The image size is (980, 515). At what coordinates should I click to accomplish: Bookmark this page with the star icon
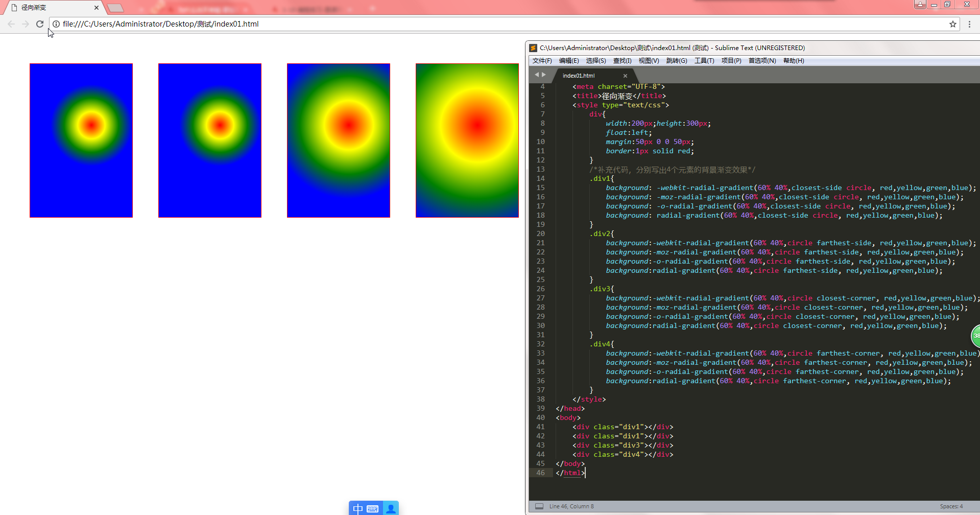point(953,24)
